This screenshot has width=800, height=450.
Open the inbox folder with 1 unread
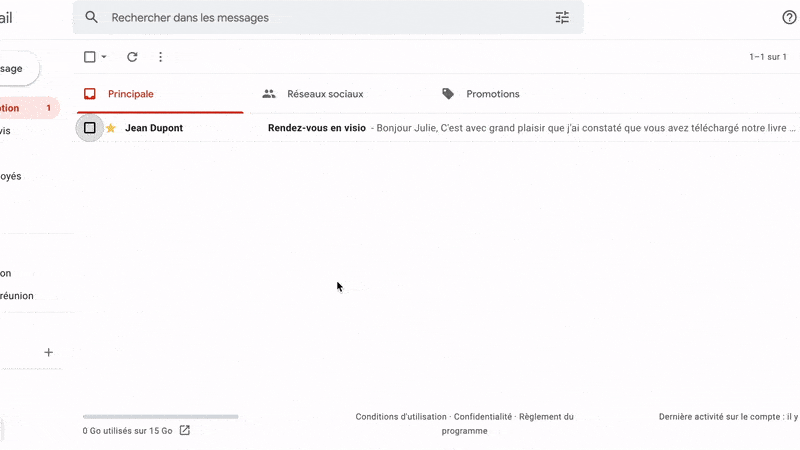(28, 108)
